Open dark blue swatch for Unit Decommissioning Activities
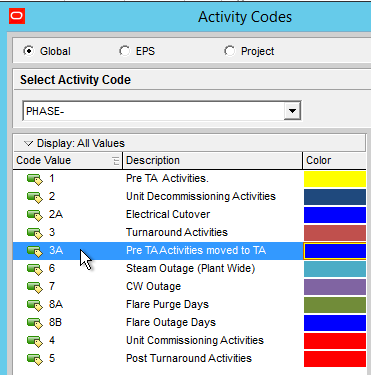This screenshot has height=375, width=371. point(335,197)
